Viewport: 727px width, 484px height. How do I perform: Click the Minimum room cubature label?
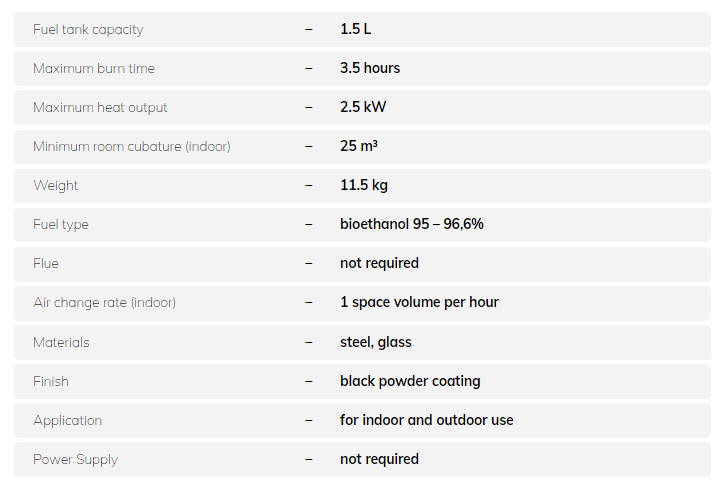point(132,146)
